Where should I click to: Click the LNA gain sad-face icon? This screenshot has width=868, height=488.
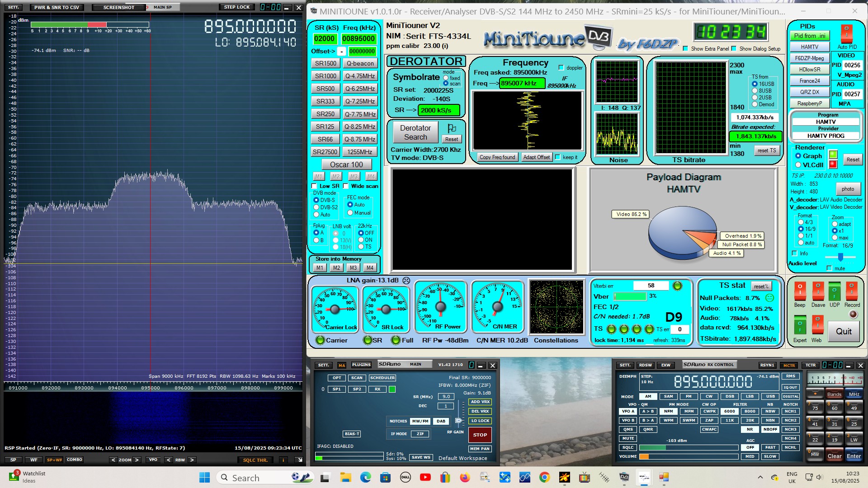(x=406, y=281)
